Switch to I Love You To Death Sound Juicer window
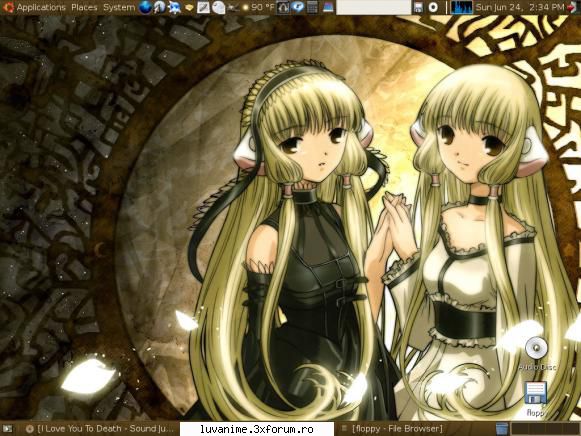581x436 pixels. [100, 429]
